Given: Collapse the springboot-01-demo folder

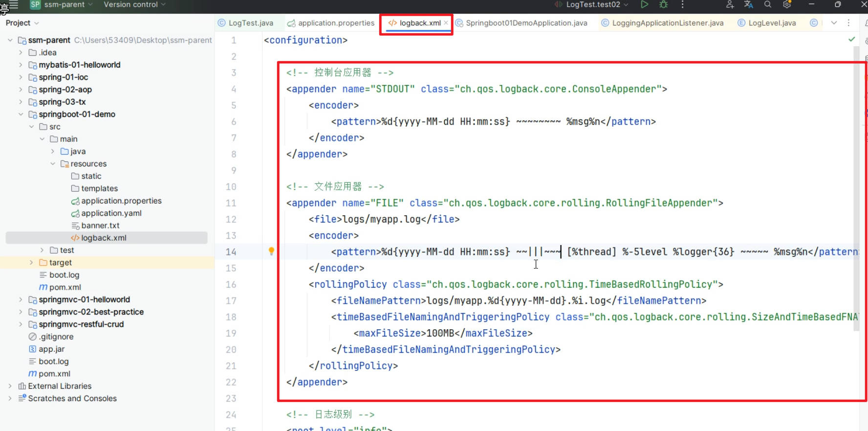Looking at the screenshot, I should (21, 114).
